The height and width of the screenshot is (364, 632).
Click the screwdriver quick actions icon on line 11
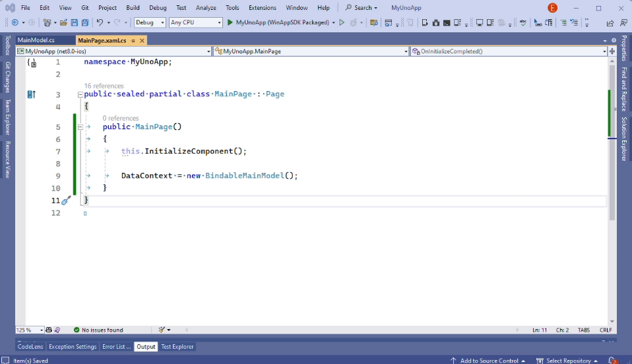67,200
